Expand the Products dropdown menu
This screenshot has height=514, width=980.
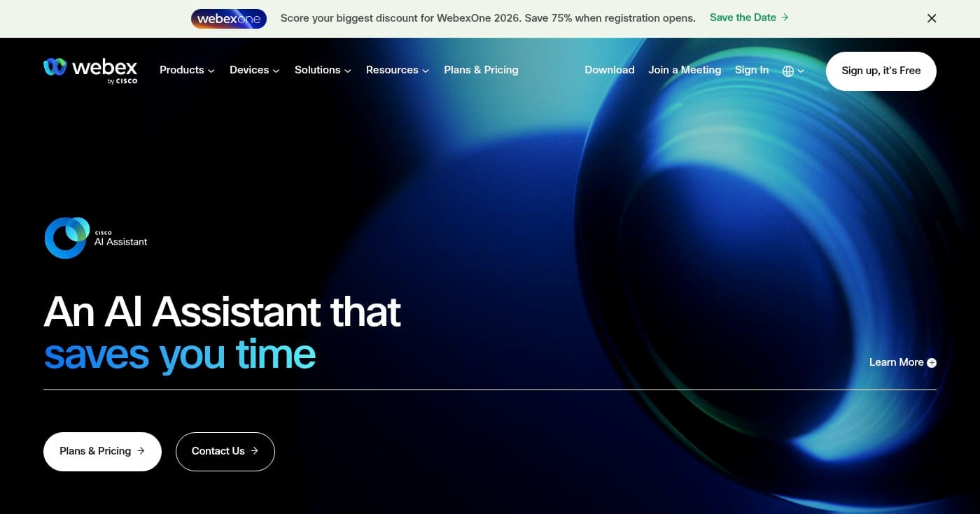pyautogui.click(x=186, y=70)
